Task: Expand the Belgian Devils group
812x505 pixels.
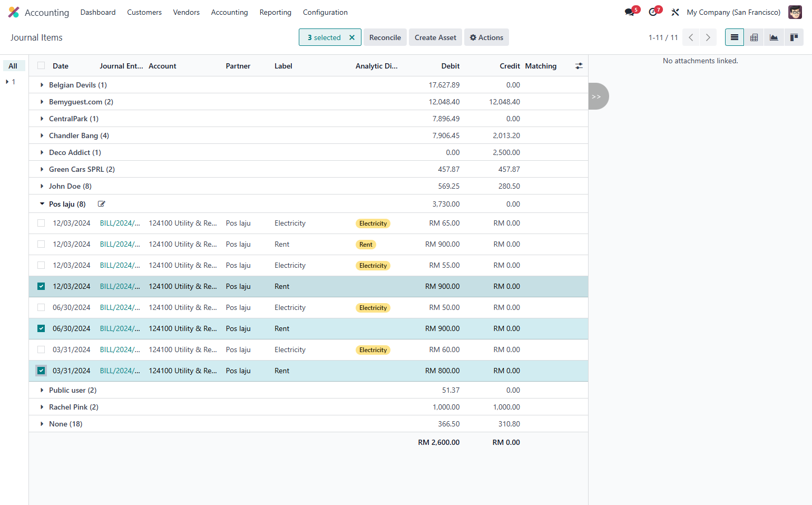Action: tap(42, 85)
